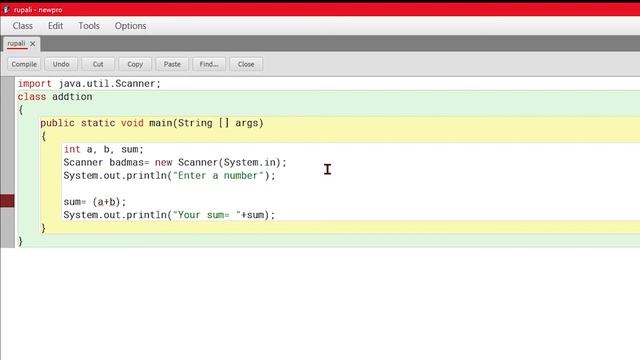The width and height of the screenshot is (640, 360).
Task: Click the BlueJ icon in title bar
Action: pyautogui.click(x=6, y=9)
